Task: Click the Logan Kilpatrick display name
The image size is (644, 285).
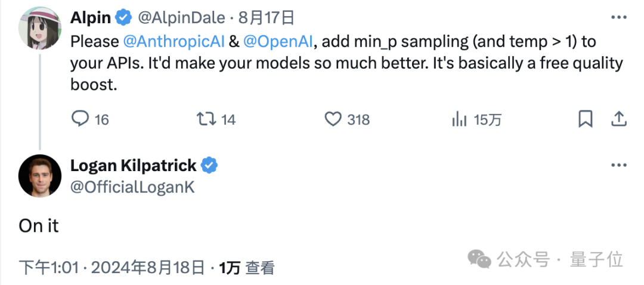Action: tap(134, 165)
